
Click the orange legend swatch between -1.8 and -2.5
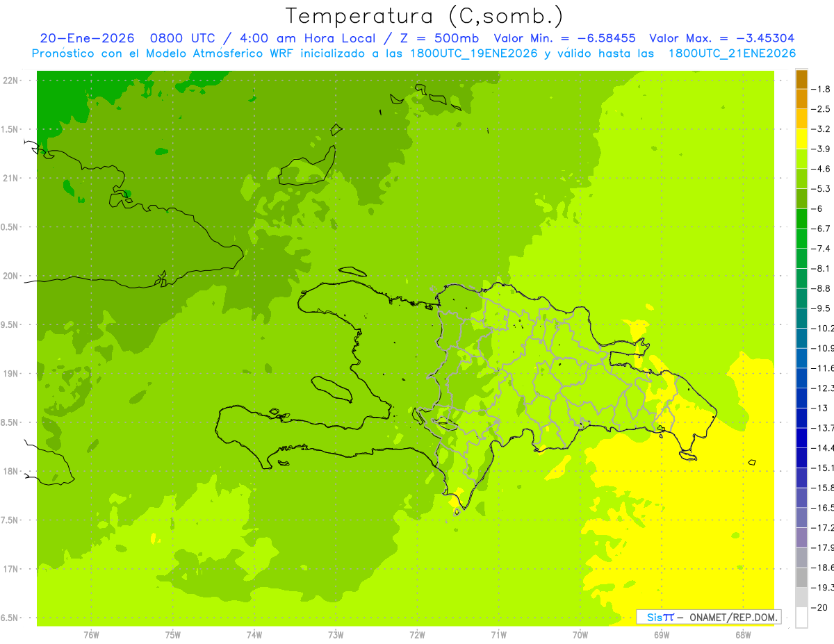(801, 99)
